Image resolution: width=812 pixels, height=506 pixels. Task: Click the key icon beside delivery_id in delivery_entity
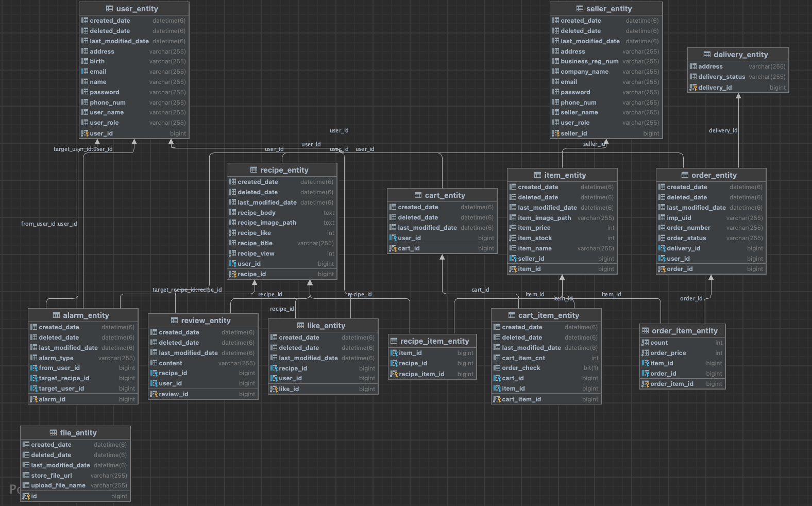[x=693, y=88]
